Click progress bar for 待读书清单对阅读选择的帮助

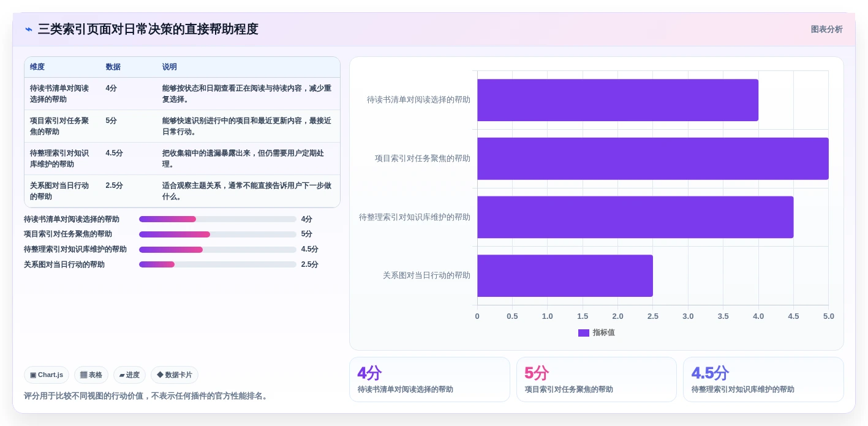(x=217, y=219)
